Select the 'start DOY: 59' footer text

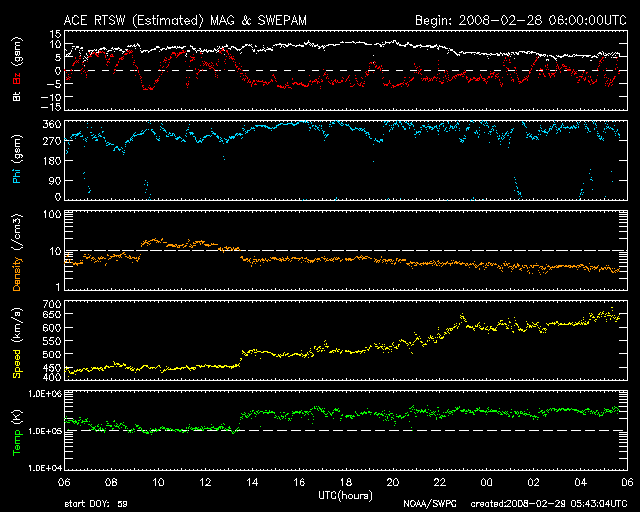point(96,504)
